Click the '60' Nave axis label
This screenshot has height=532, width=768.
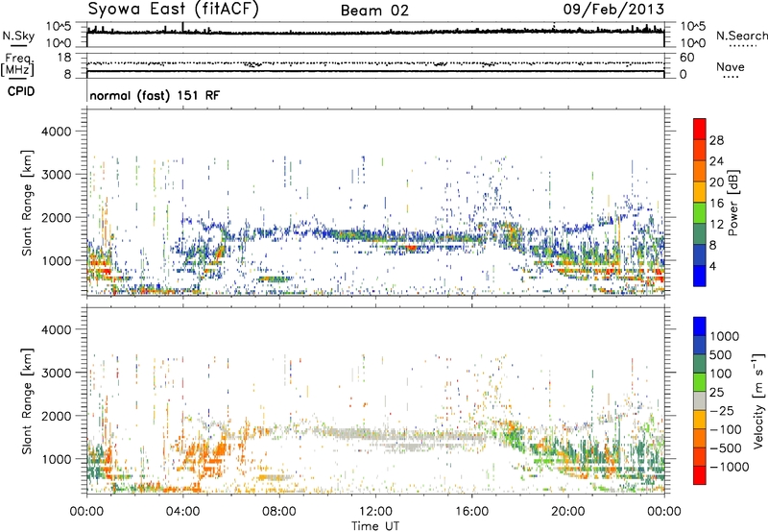click(686, 58)
